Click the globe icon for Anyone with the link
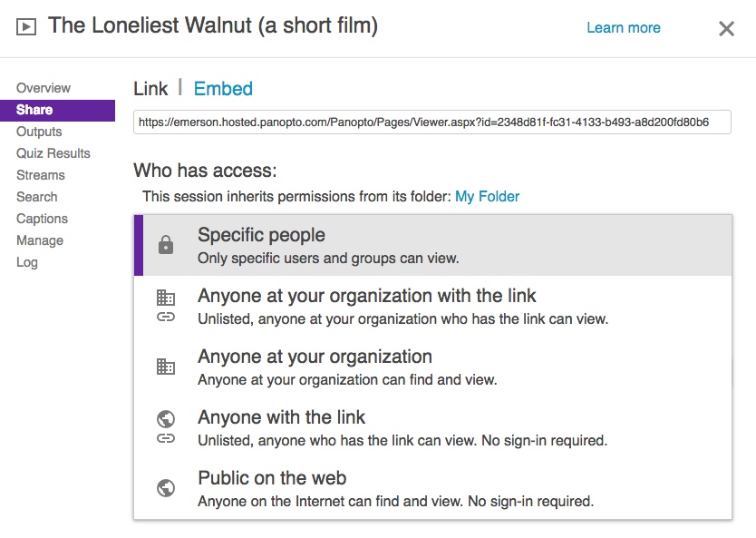Screen dimensions: 756x538 click(166, 419)
